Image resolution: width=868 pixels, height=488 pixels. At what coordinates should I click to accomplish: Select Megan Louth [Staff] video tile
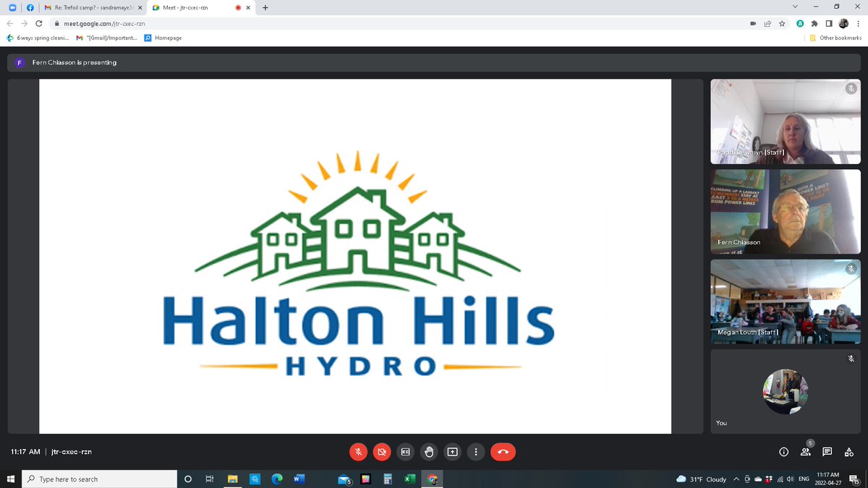[786, 301]
